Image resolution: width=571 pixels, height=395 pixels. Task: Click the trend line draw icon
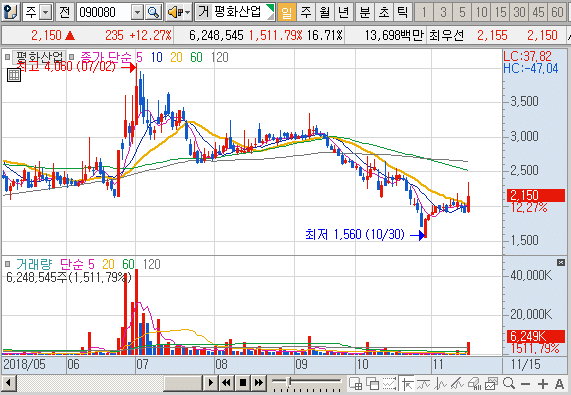pos(457,384)
